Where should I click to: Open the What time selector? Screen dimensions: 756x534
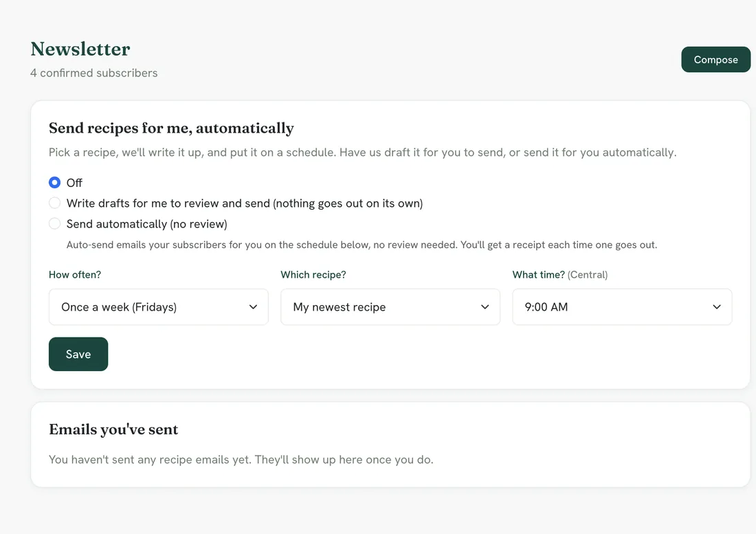622,307
